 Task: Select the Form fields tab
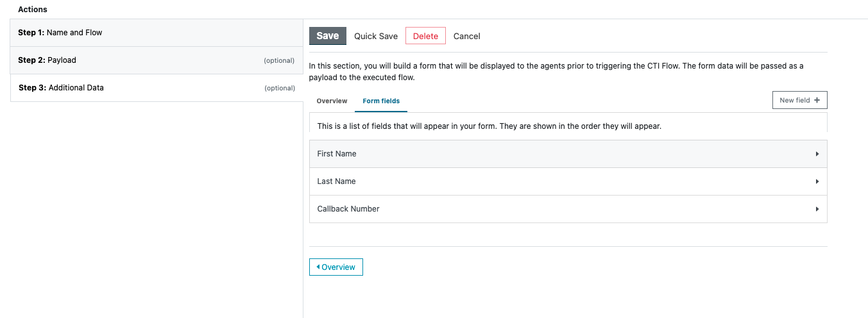pos(381,101)
